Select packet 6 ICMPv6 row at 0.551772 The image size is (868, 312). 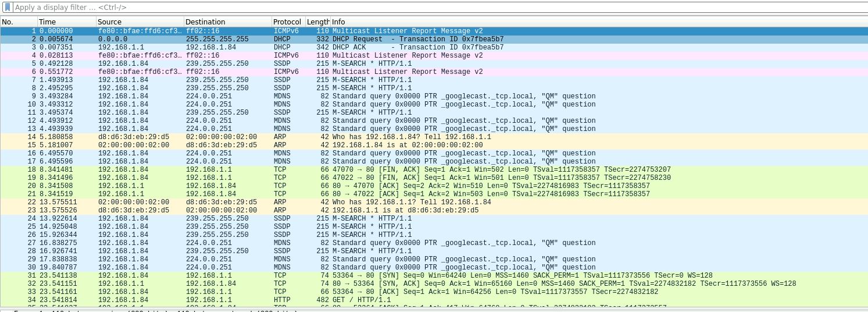pyautogui.click(x=434, y=72)
